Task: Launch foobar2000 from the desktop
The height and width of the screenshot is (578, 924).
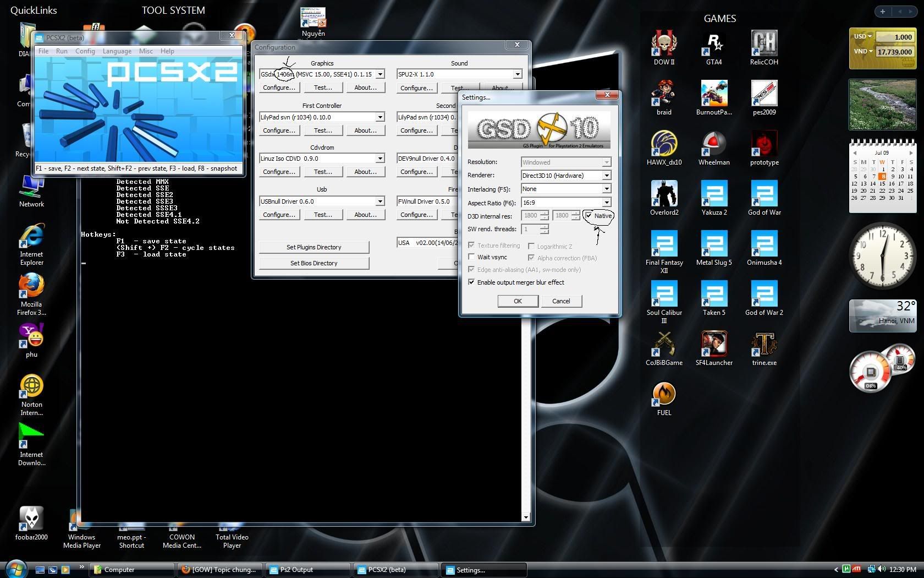Action: 31,523
